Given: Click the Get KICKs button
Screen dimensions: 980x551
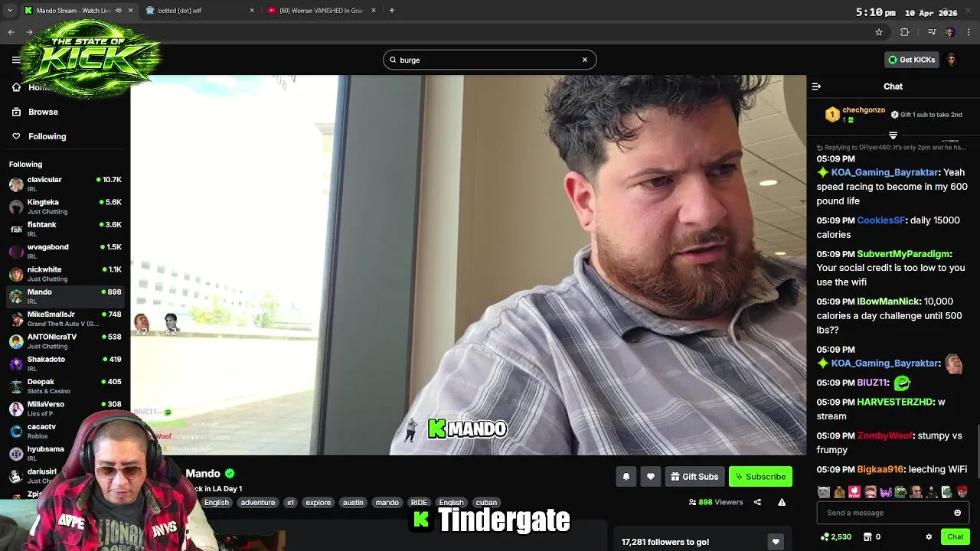Looking at the screenshot, I should (x=911, y=60).
